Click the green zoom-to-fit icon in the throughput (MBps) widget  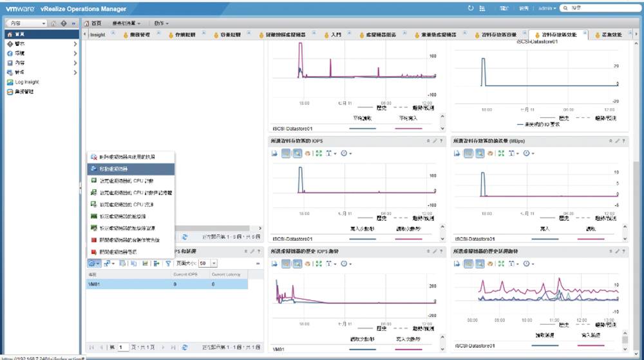coord(501,153)
